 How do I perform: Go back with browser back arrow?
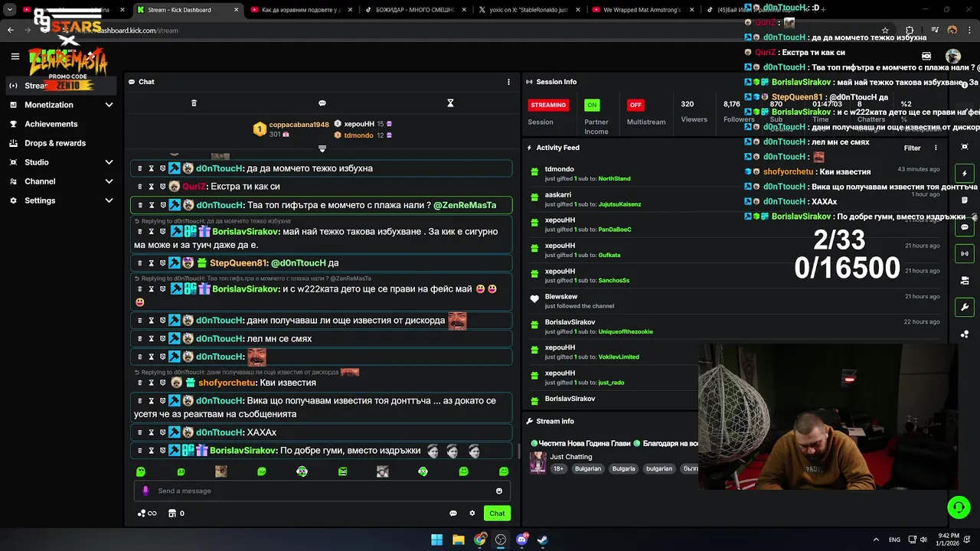click(11, 31)
